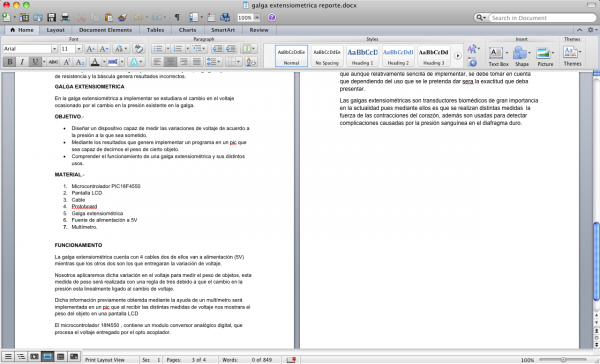Expand the numbered list style dropdown
Viewport: 600px width, 364px height.
click(x=188, y=49)
